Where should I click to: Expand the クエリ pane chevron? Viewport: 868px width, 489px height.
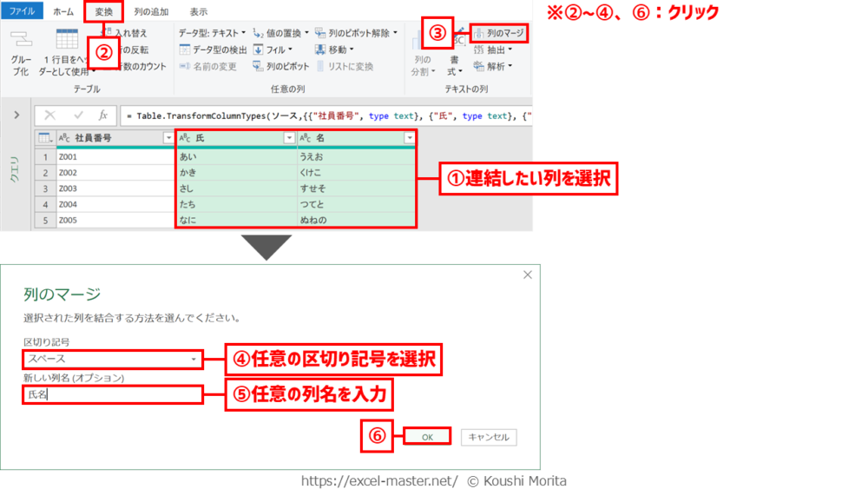(16, 115)
